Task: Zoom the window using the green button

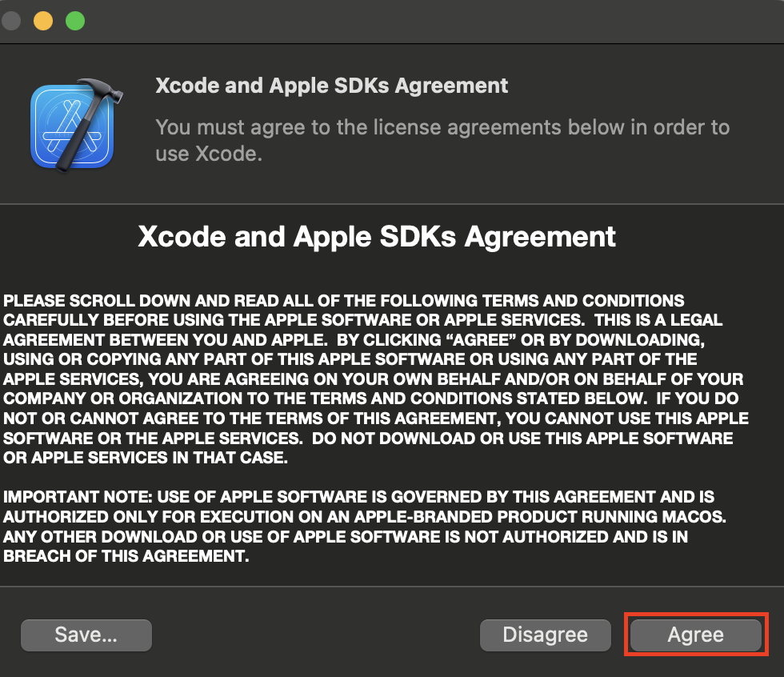Action: click(75, 21)
